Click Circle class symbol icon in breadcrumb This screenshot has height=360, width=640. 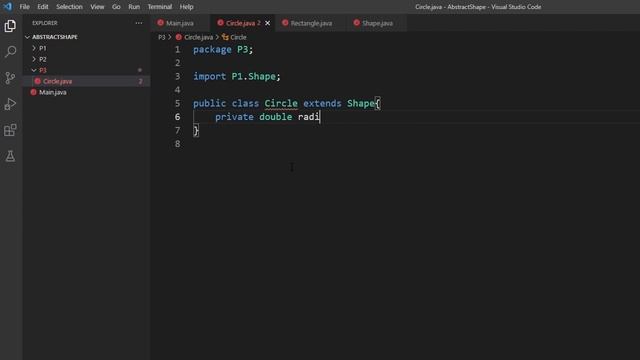(225, 37)
